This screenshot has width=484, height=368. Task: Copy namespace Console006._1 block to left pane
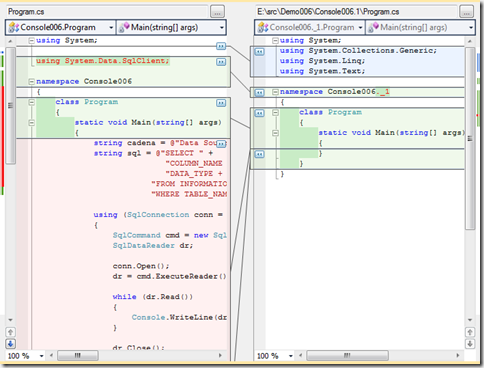point(260,92)
